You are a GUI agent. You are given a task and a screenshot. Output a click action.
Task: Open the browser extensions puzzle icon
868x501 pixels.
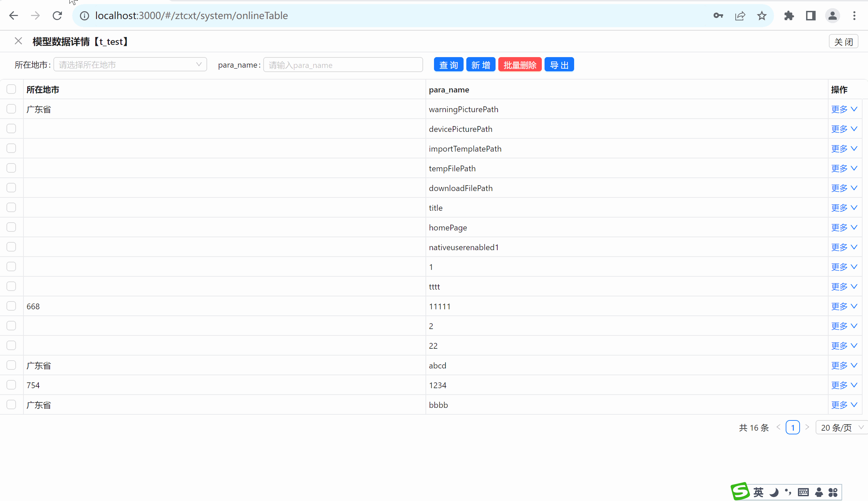[789, 16]
